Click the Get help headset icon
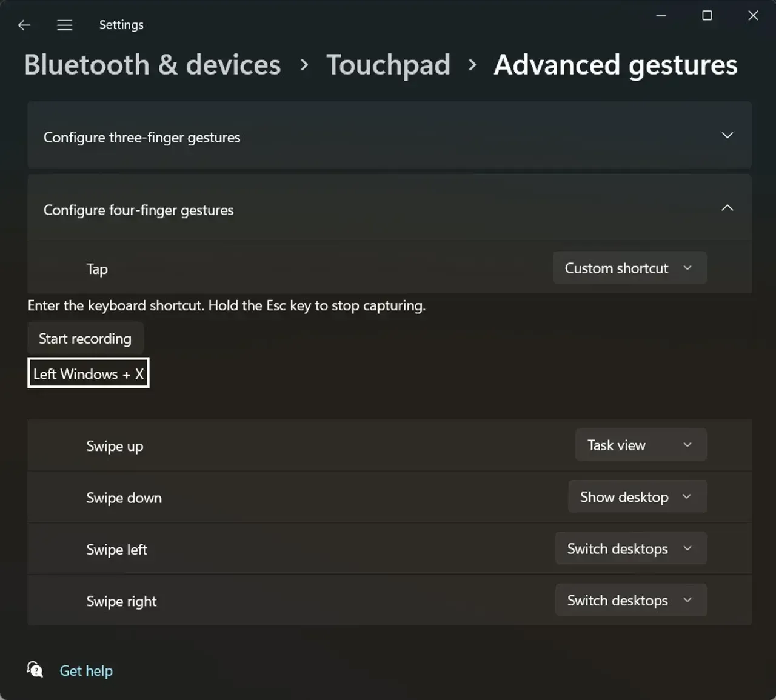The width and height of the screenshot is (776, 700). 35,669
